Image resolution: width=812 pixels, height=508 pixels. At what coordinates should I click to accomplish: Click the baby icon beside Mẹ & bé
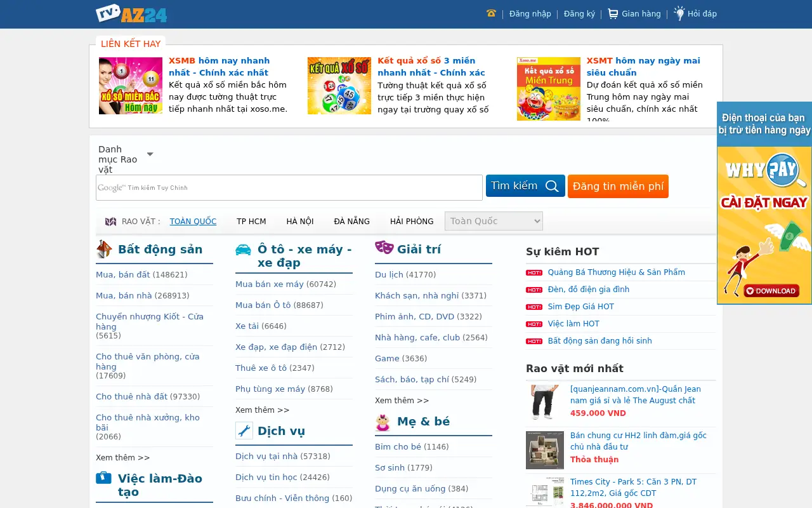(383, 422)
